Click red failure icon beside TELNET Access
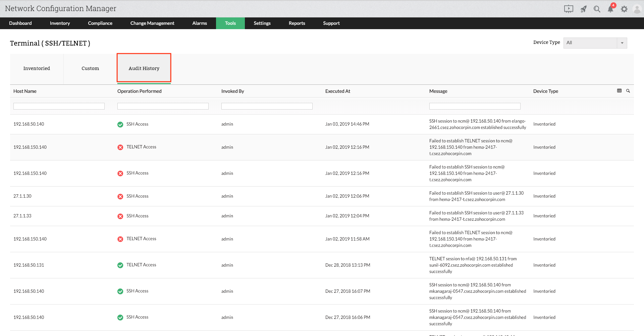 (120, 147)
